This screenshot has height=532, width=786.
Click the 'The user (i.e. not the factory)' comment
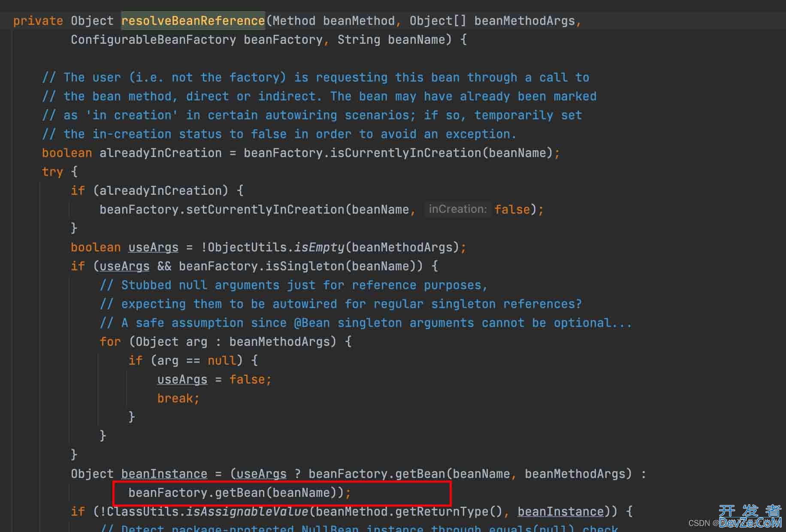316,77
